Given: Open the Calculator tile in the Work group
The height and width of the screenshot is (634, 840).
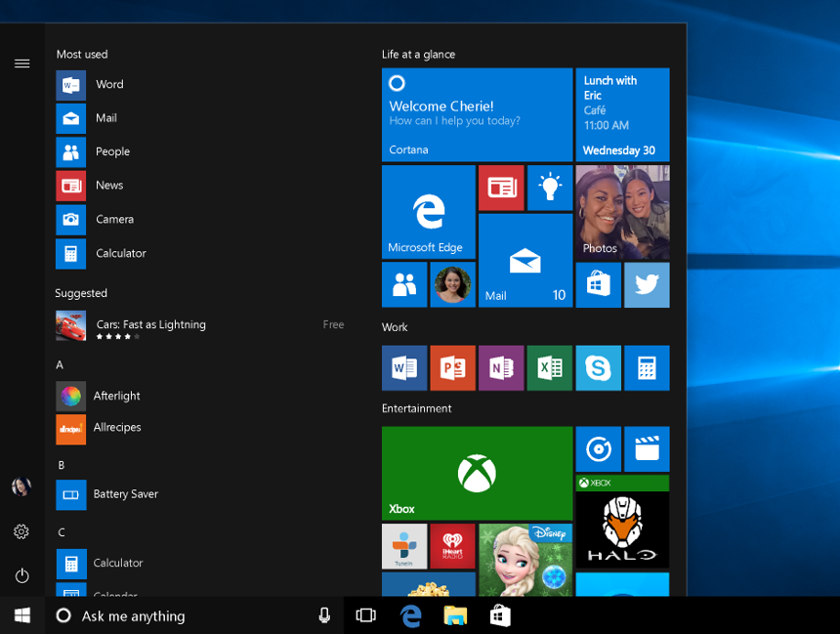Looking at the screenshot, I should (648, 368).
